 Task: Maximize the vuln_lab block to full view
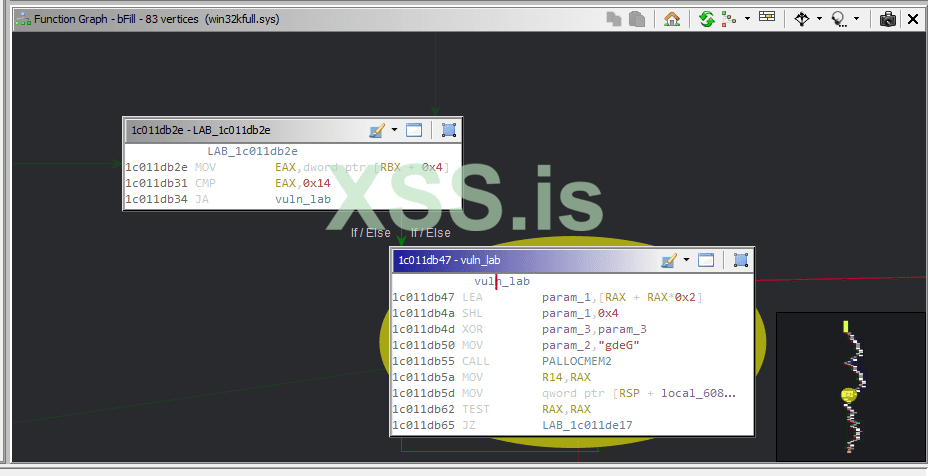[x=706, y=260]
